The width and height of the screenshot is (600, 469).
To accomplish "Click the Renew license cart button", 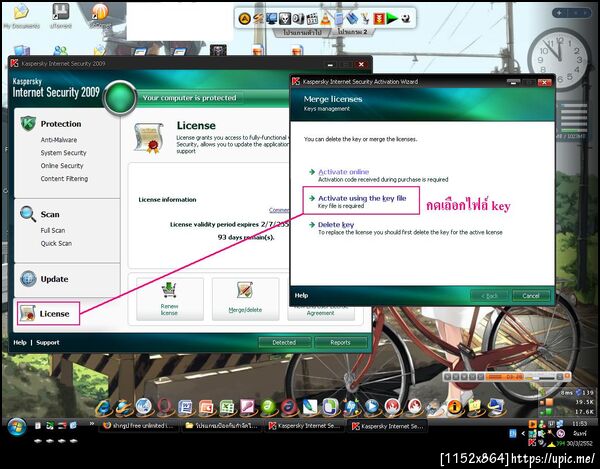I will click(170, 299).
